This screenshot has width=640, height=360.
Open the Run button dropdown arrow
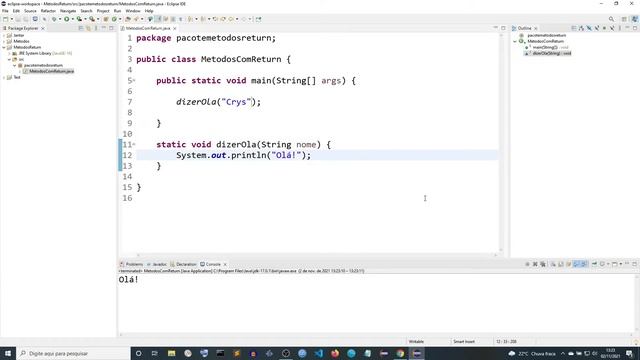(72, 19)
